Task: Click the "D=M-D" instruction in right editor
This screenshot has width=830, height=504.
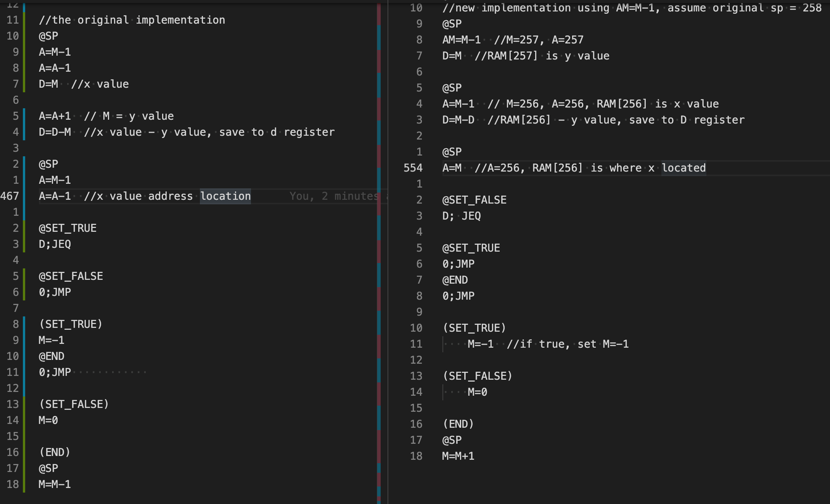Action: [x=458, y=120]
